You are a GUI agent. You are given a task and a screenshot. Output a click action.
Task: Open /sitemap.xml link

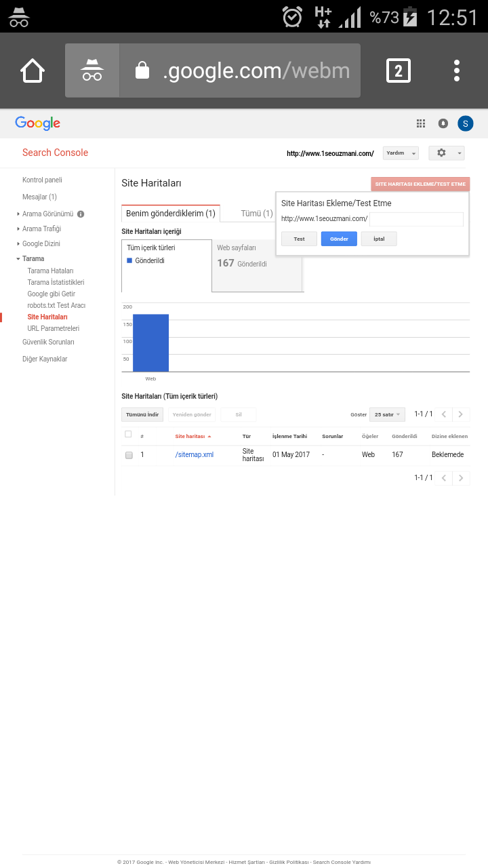pyautogui.click(x=195, y=455)
